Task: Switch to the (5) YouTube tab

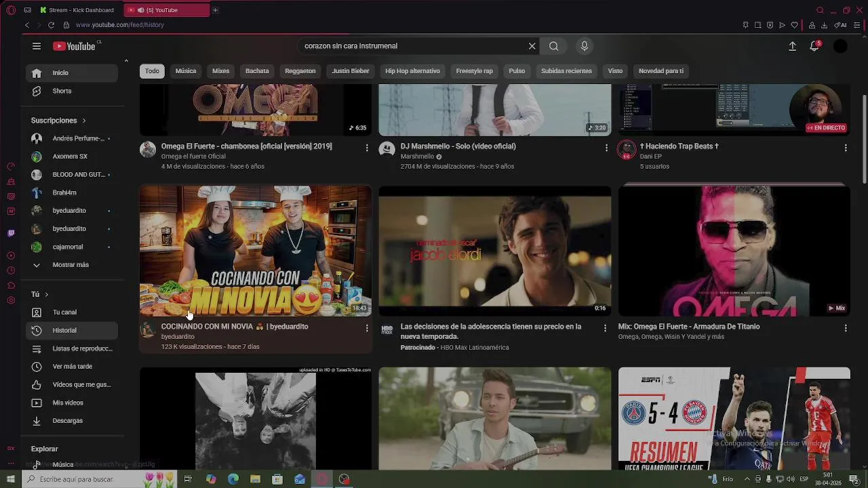Action: pos(167,10)
